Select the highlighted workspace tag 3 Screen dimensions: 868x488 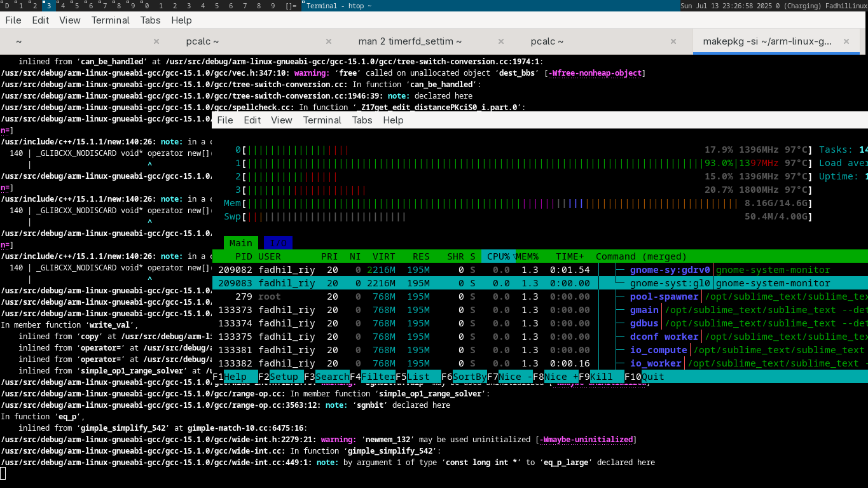click(48, 6)
